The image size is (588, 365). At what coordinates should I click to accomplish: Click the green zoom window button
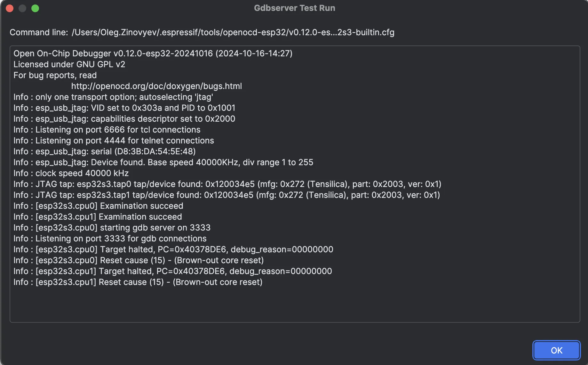pyautogui.click(x=35, y=8)
